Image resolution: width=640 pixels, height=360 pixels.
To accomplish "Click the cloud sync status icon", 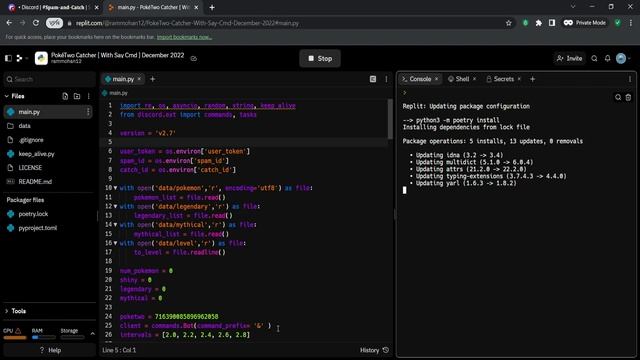I will [194, 58].
